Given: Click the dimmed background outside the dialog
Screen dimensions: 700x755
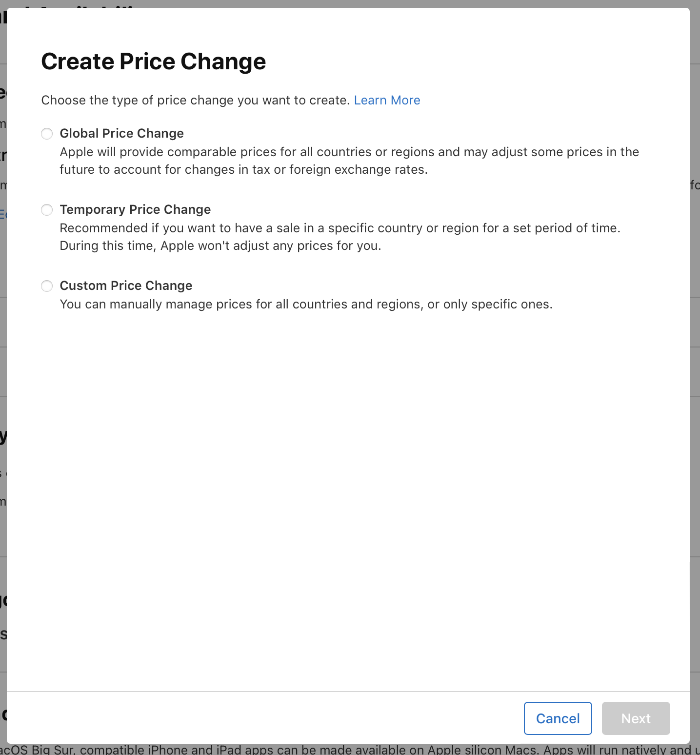Looking at the screenshot, I should pyautogui.click(x=697, y=390).
